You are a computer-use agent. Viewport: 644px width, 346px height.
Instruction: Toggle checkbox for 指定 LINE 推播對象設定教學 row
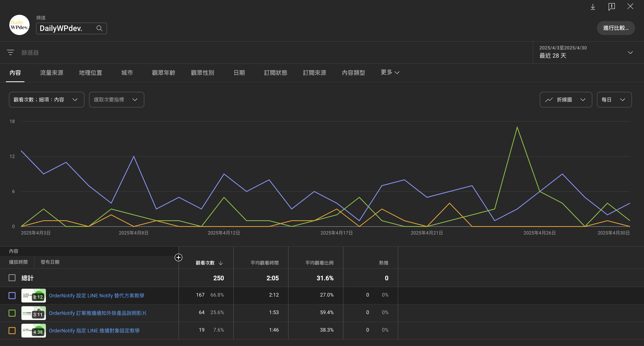coord(12,330)
